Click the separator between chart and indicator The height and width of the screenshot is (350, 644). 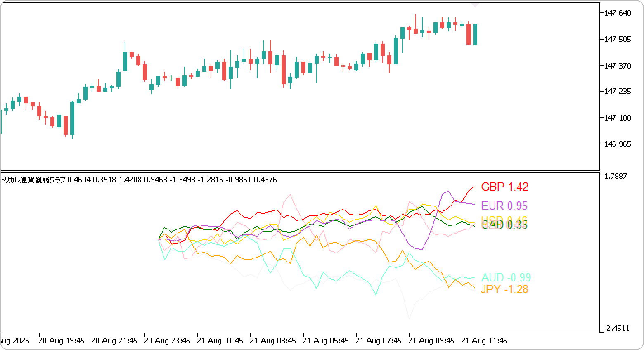tap(300, 171)
